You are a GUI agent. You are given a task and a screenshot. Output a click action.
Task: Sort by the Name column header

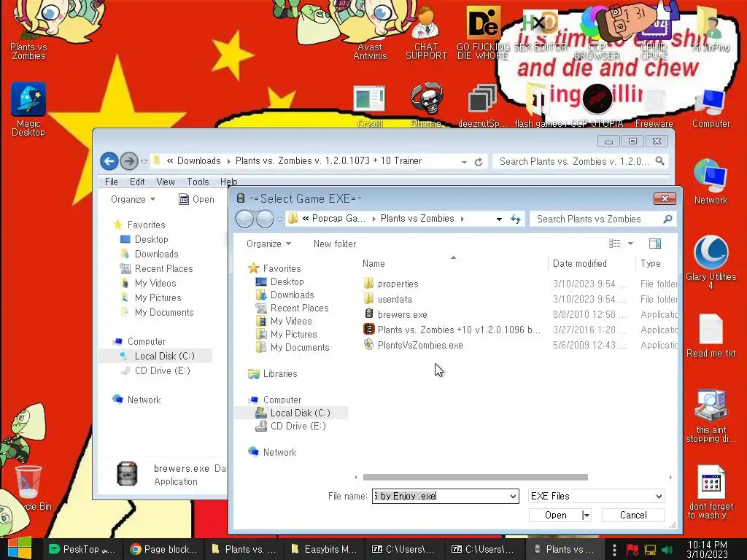pyautogui.click(x=373, y=263)
